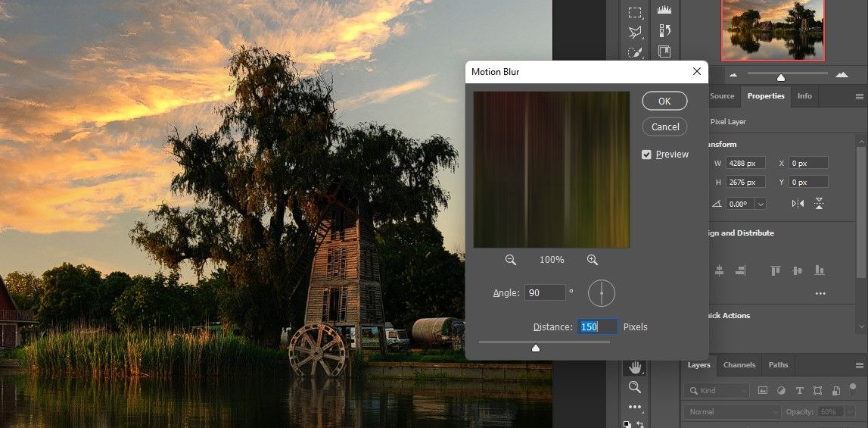This screenshot has width=868, height=428.
Task: Click the Motion Blur distance slider handle
Action: pyautogui.click(x=535, y=348)
